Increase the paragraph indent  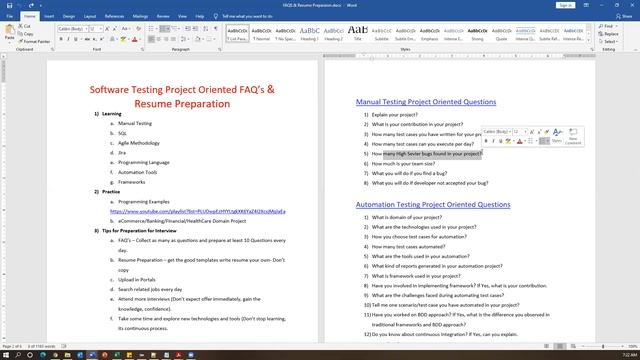[x=196, y=29]
